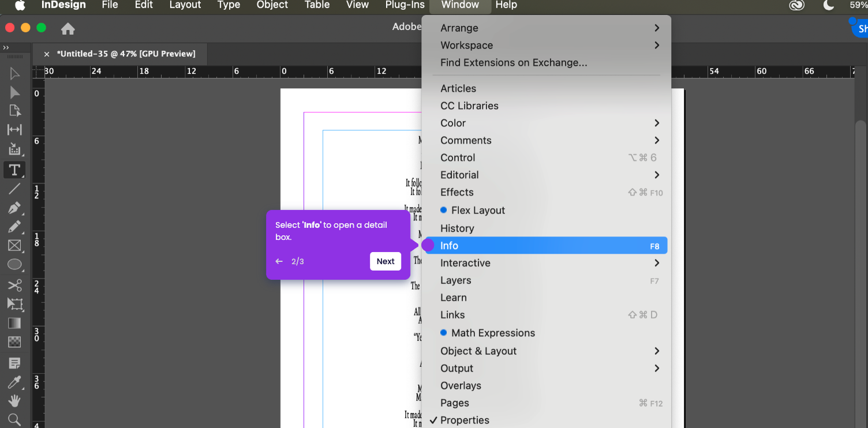This screenshot has height=428, width=868.
Task: Select the Pen tool
Action: pyautogui.click(x=14, y=208)
